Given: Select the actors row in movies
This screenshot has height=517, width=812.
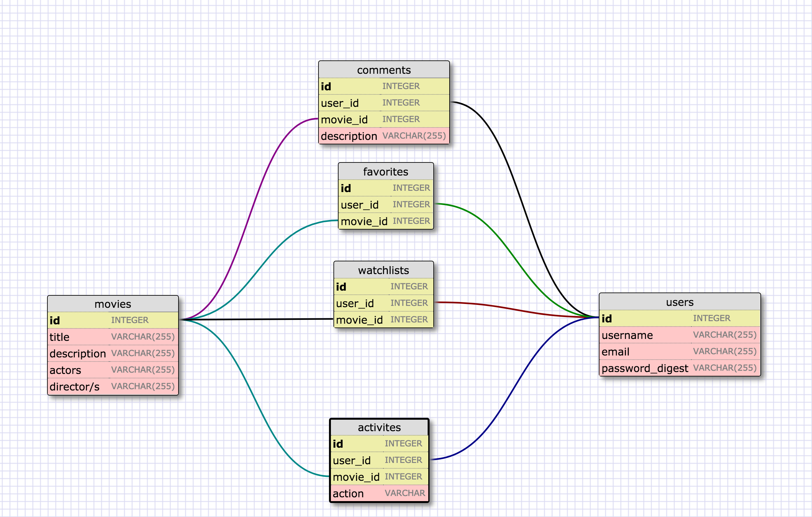Looking at the screenshot, I should pos(113,370).
